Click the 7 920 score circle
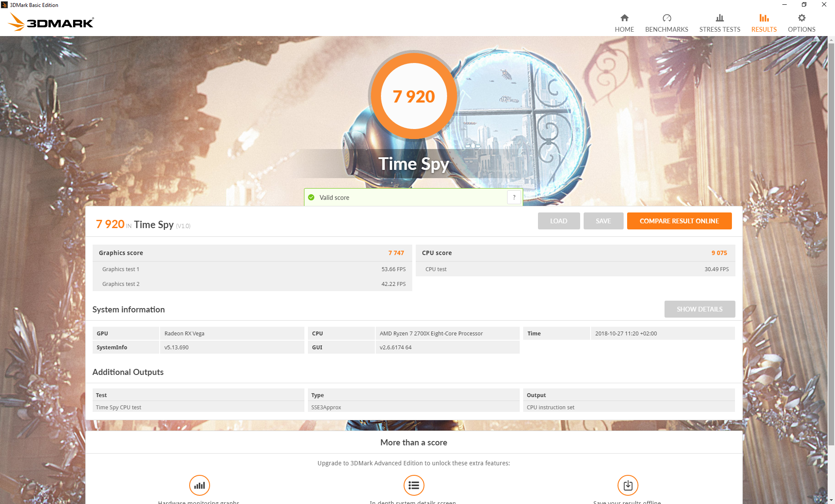 413,96
